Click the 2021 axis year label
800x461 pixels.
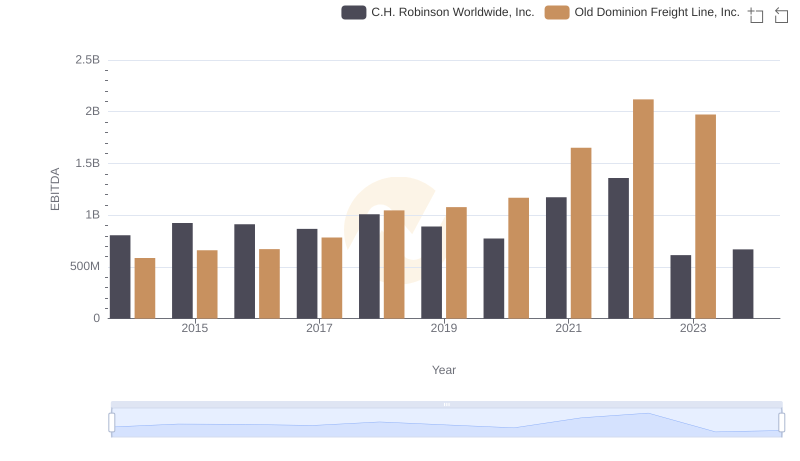568,328
